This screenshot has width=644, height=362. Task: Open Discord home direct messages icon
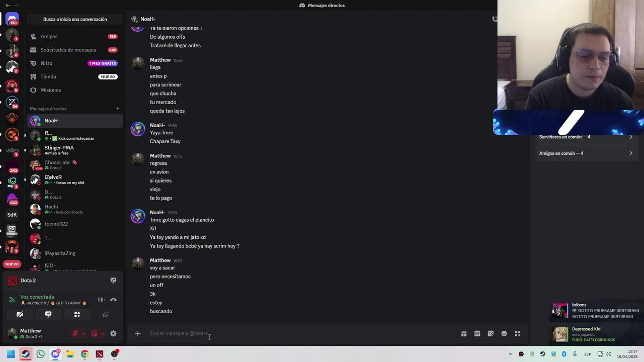coord(12,19)
